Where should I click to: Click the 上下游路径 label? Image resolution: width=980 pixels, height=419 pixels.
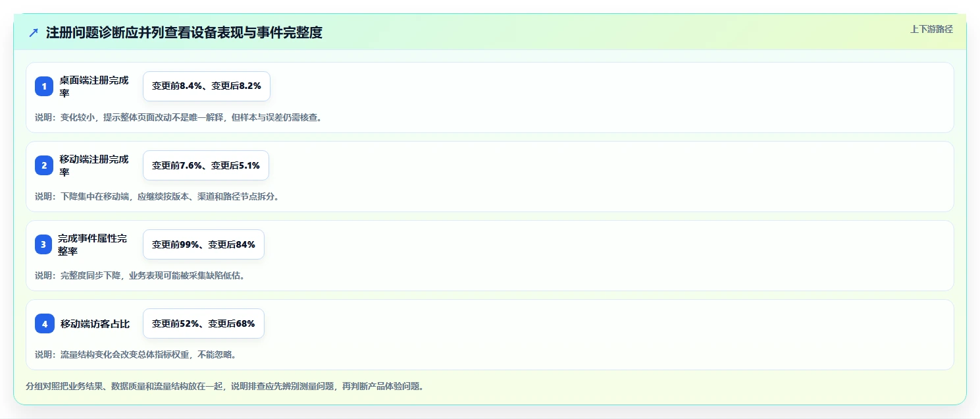pos(931,29)
